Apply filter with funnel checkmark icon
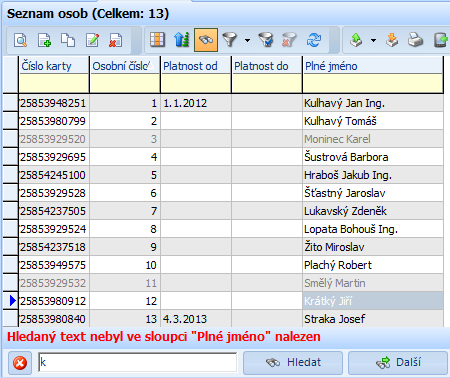450x378 pixels. pyautogui.click(x=266, y=40)
